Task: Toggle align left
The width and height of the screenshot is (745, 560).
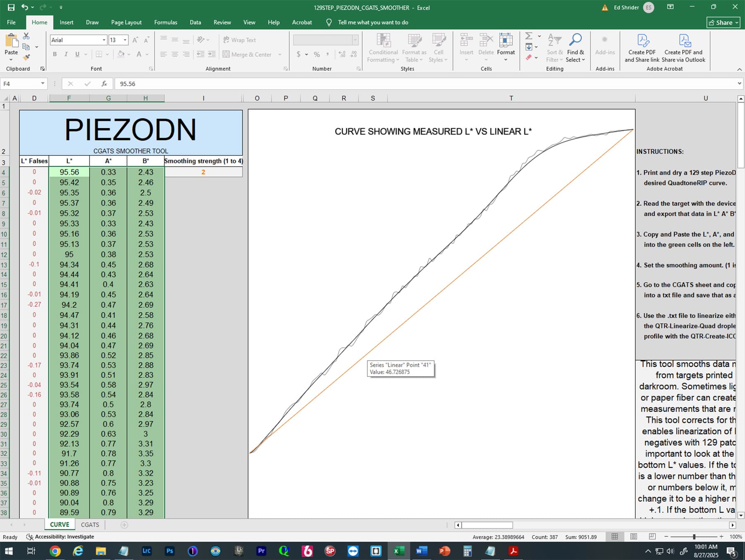Action: click(x=163, y=54)
